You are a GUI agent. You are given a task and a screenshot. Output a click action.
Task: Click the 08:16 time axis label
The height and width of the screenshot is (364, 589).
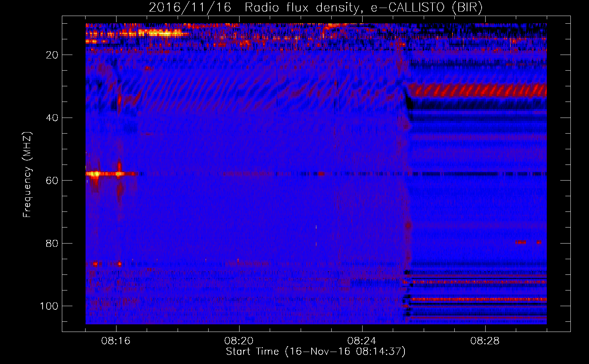[116, 341]
